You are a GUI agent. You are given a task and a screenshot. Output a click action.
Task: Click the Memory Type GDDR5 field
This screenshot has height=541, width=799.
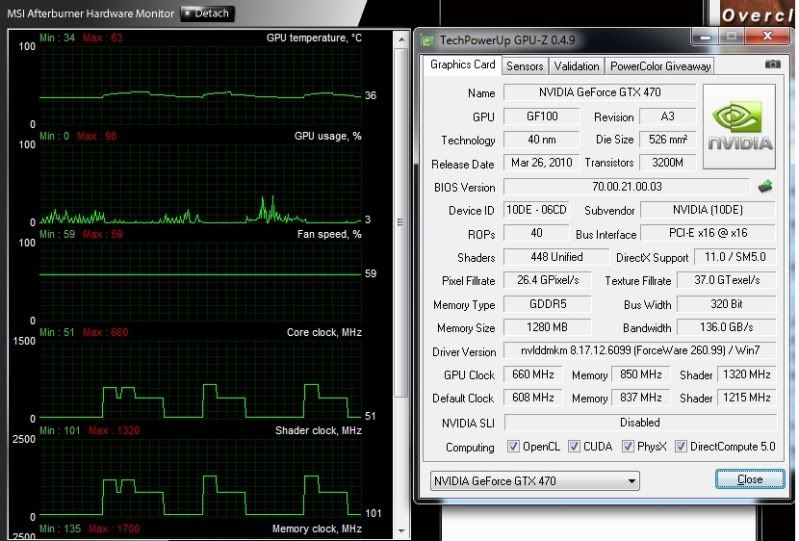547,304
